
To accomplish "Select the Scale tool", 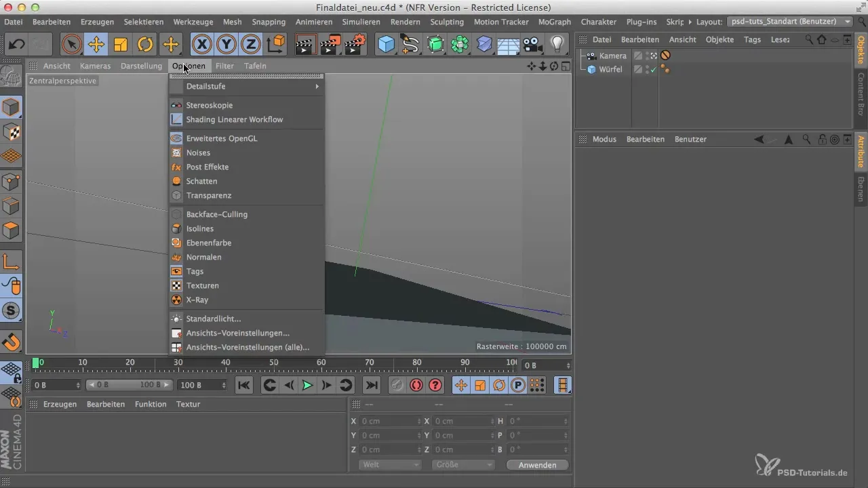I will click(x=120, y=45).
